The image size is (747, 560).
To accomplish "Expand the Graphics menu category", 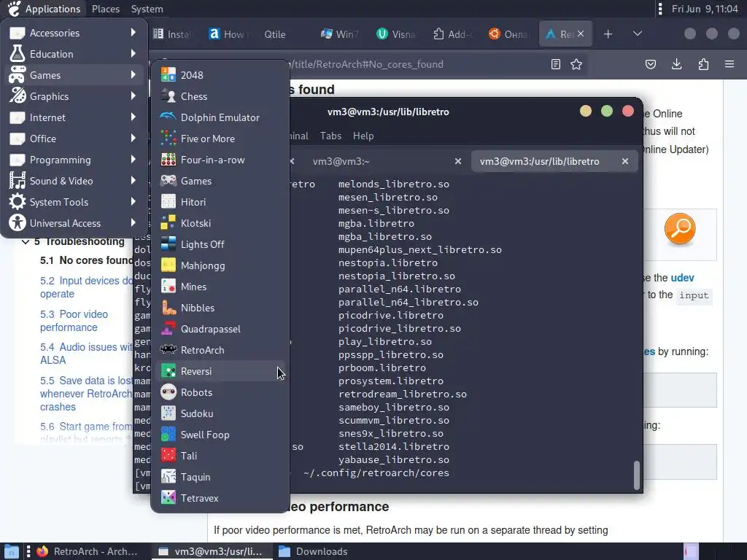I will pyautogui.click(x=74, y=96).
